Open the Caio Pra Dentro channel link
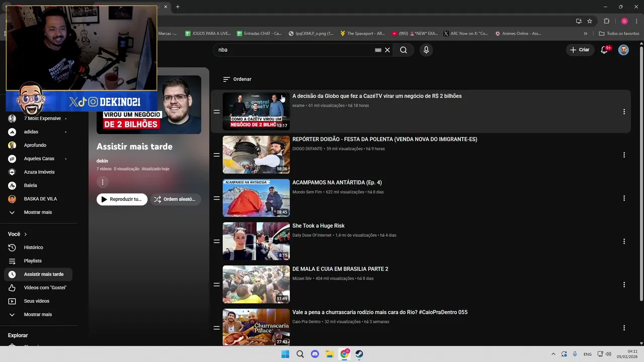The image size is (644, 362). point(306,322)
